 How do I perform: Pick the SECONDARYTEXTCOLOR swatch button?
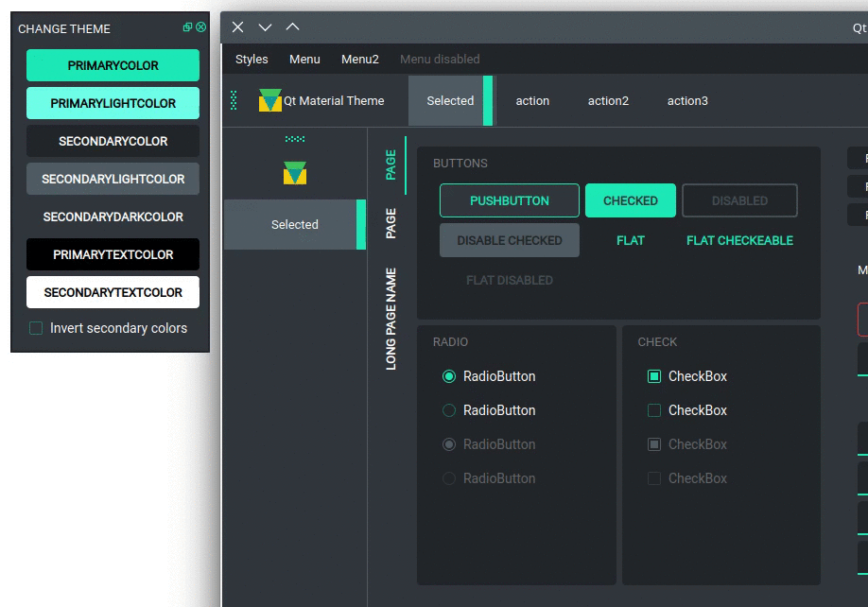(x=113, y=292)
